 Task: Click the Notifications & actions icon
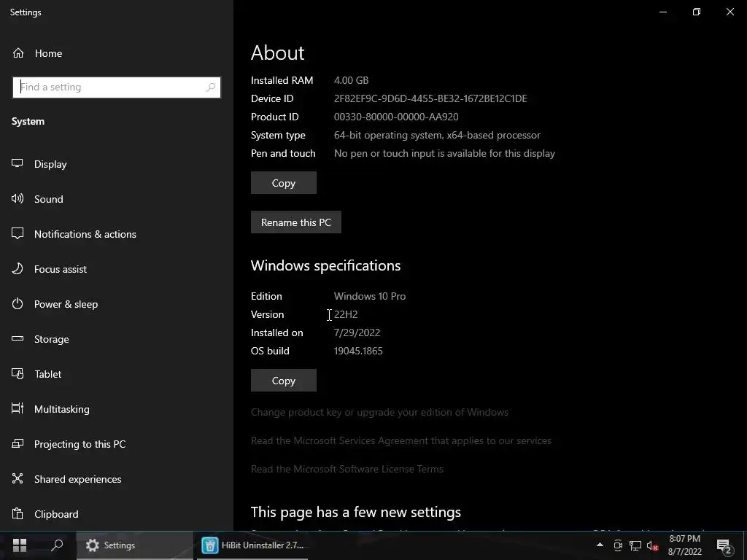click(18, 234)
